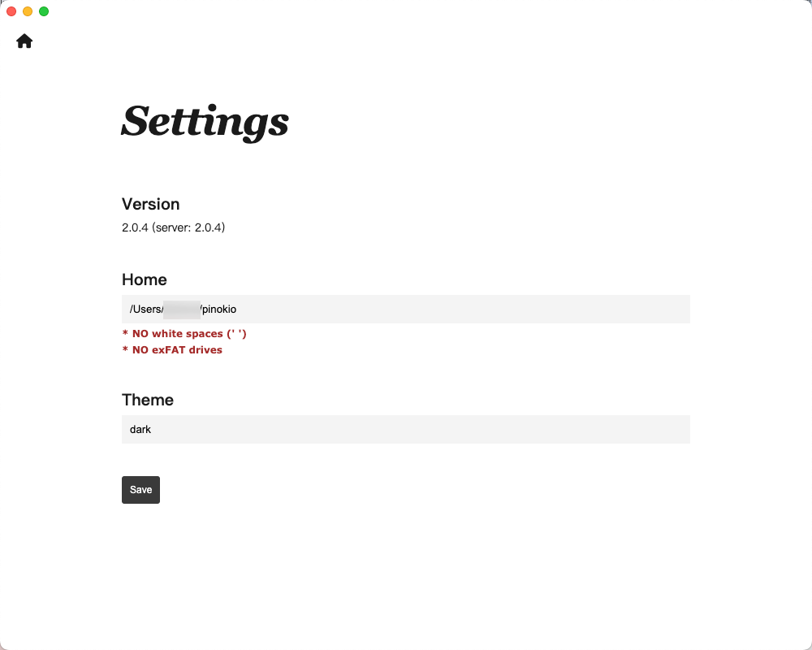Click the Theme section label
The height and width of the screenshot is (650, 812).
tap(148, 400)
